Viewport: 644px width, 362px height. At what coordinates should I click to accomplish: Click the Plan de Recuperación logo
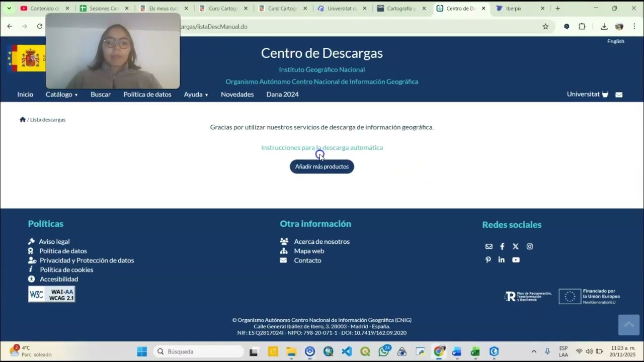(x=528, y=297)
